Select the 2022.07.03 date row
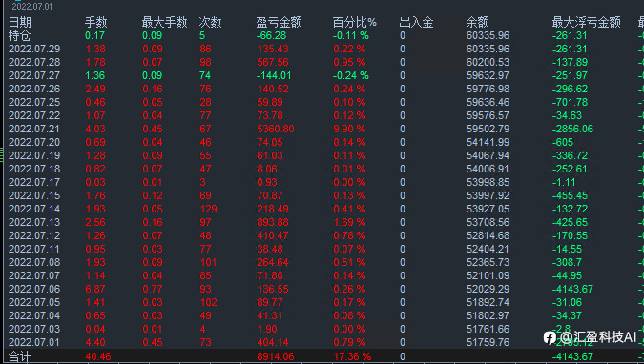Screen dimensions: 644x364 [34, 329]
